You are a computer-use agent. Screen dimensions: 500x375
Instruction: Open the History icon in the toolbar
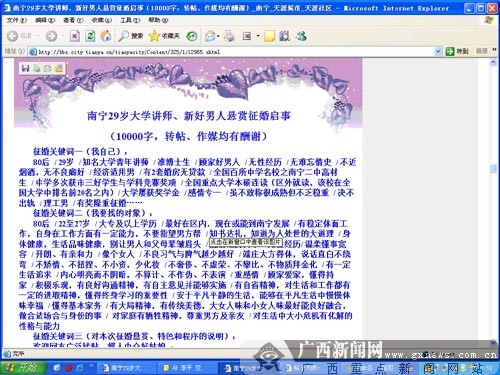[192, 36]
